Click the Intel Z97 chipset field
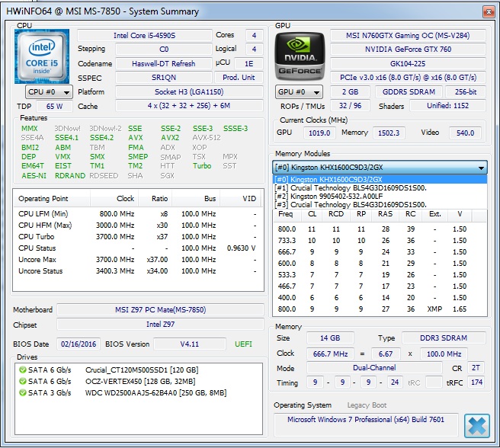This screenshot has height=448, width=500. point(160,324)
